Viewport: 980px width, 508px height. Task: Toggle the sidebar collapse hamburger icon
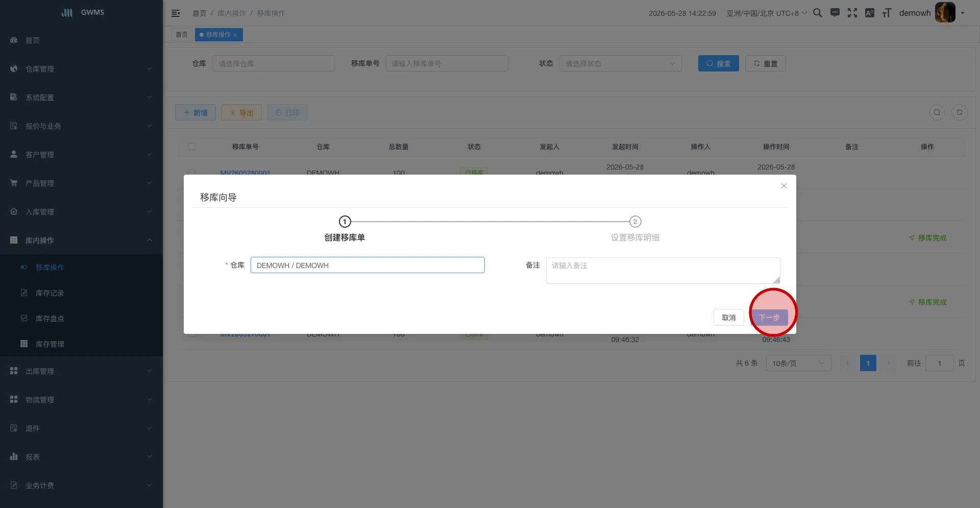point(176,13)
